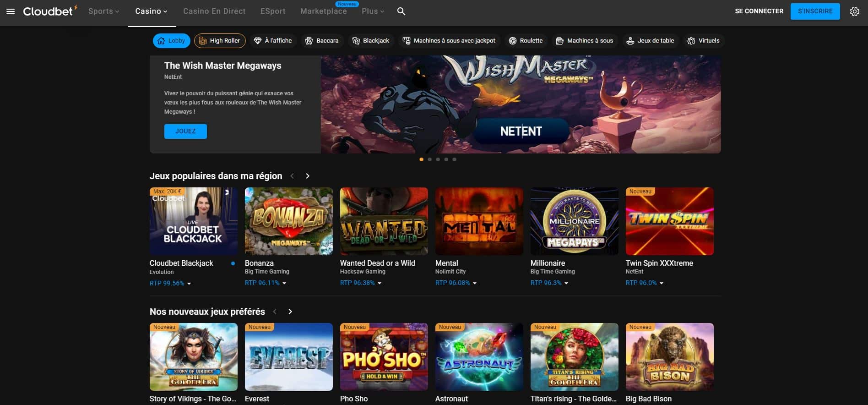This screenshot has width=868, height=405.
Task: Open the settings gear icon
Action: pos(855,11)
